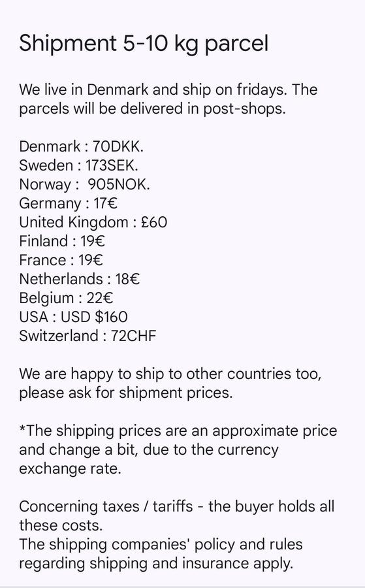Select the United Kingdom : £60 line
The width and height of the screenshot is (365, 588).
[x=93, y=222]
